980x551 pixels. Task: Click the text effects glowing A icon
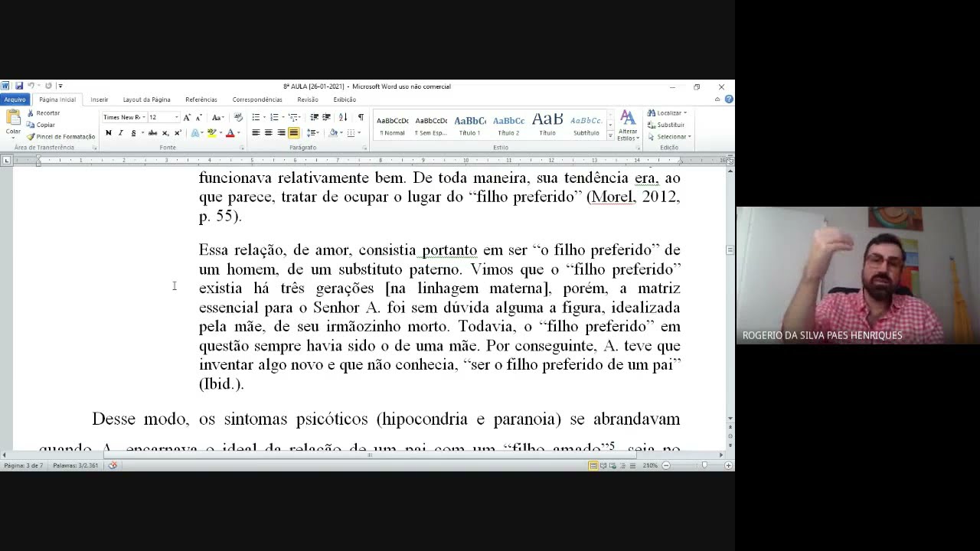coord(195,133)
